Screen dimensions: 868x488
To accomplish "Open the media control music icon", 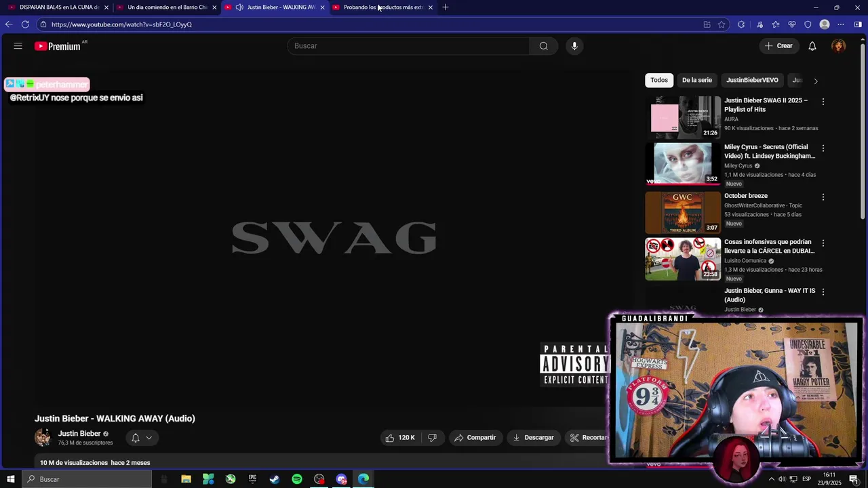I will point(759,24).
